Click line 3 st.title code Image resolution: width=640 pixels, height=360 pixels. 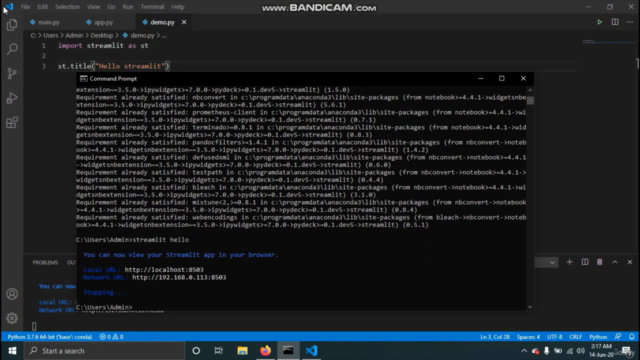[x=113, y=66]
